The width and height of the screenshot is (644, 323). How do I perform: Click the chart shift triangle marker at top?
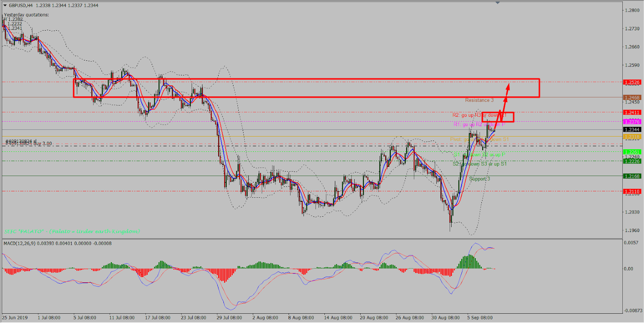tap(497, 3)
